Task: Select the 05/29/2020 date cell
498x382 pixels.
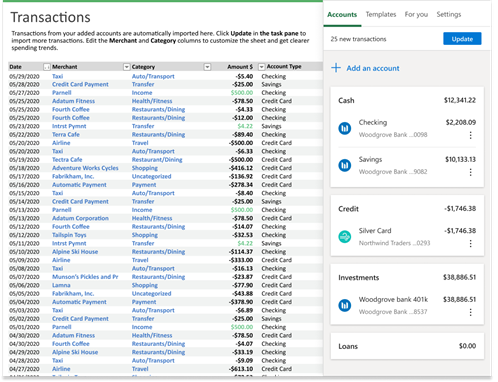Action: (x=24, y=76)
